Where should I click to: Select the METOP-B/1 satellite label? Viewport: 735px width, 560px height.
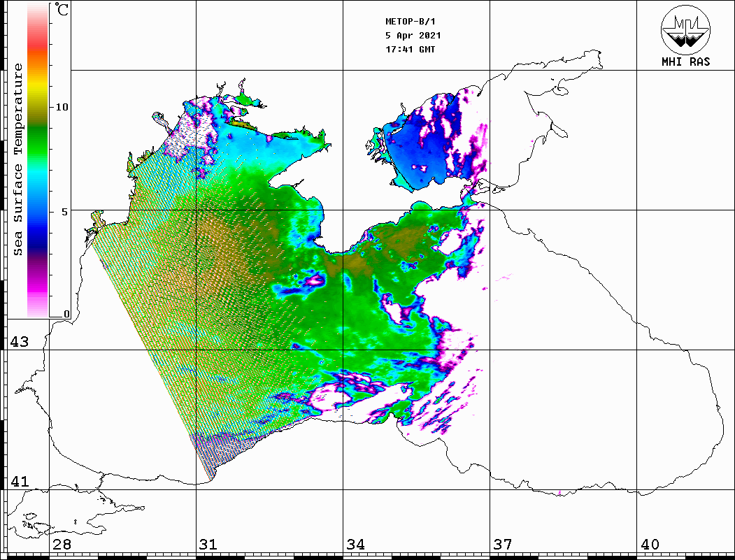coord(410,22)
